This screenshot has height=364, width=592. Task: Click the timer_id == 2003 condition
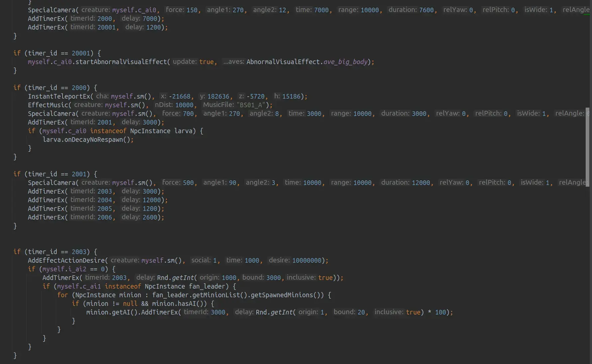pos(57,252)
